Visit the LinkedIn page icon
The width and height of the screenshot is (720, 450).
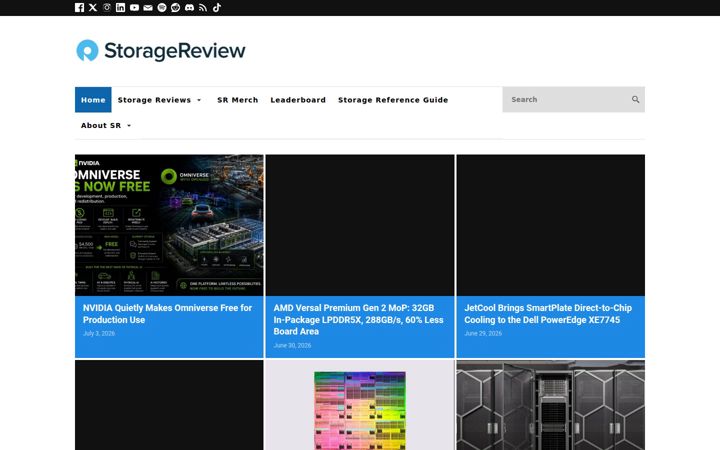(120, 7)
